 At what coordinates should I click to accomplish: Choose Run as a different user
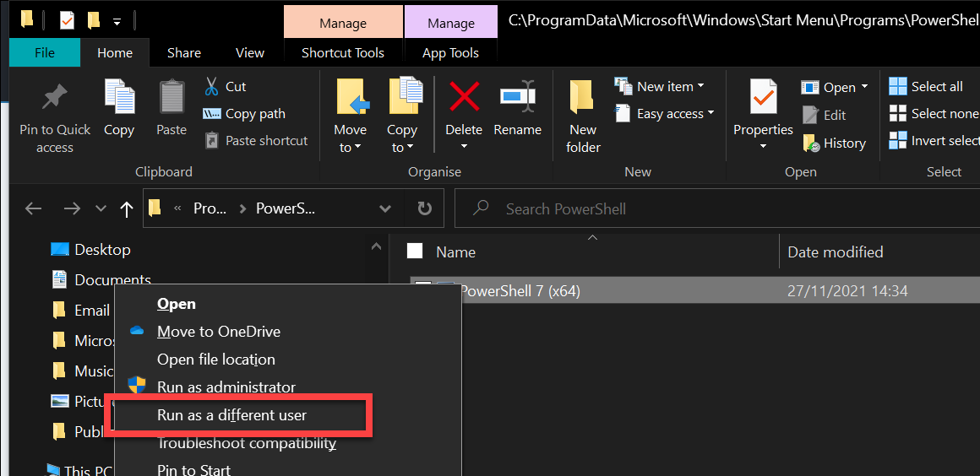tap(287, 414)
